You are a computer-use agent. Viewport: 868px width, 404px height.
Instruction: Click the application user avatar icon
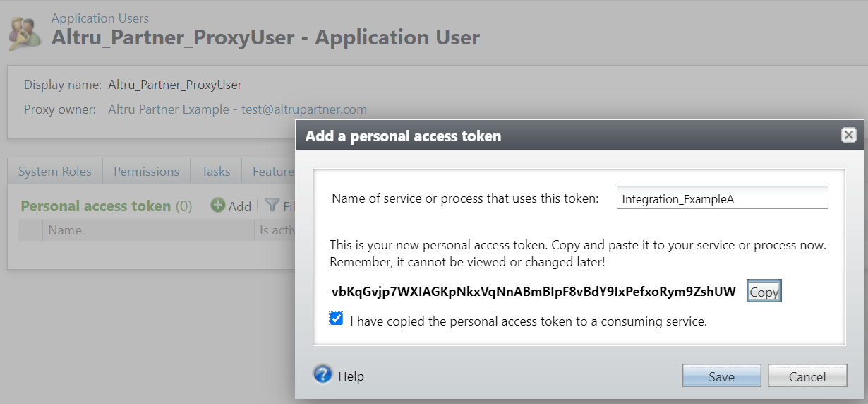point(24,32)
